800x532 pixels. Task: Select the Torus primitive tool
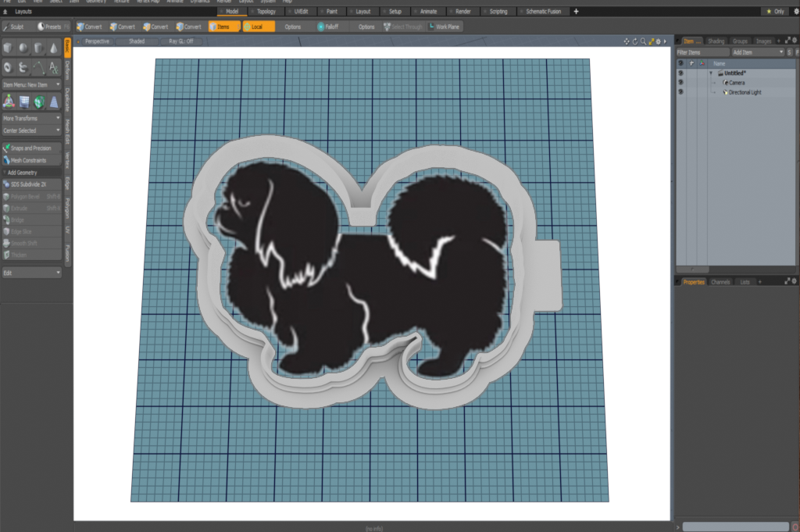tap(8, 67)
